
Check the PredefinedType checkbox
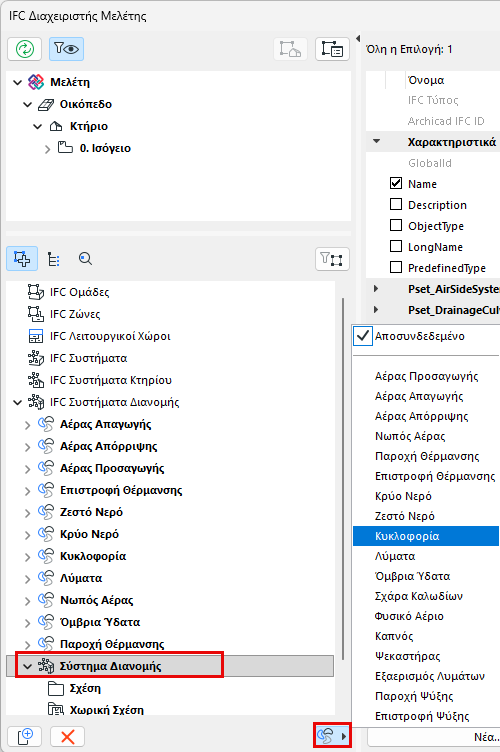click(x=396, y=267)
